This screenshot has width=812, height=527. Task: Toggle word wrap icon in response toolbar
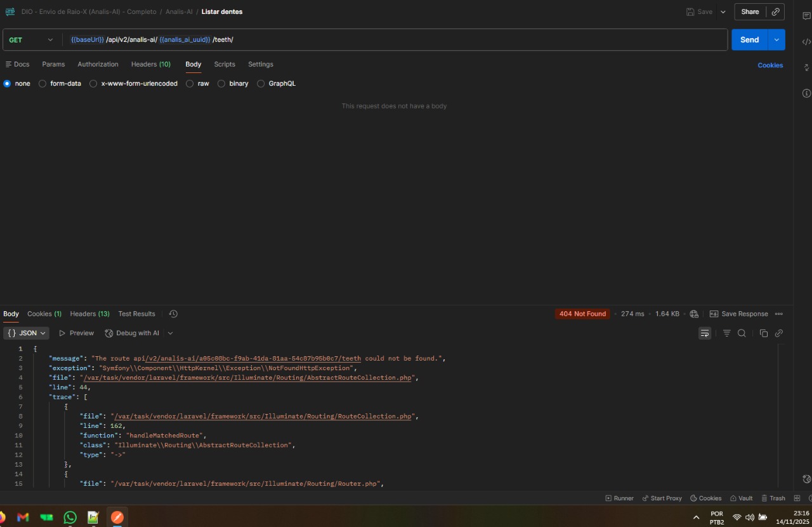[705, 333]
